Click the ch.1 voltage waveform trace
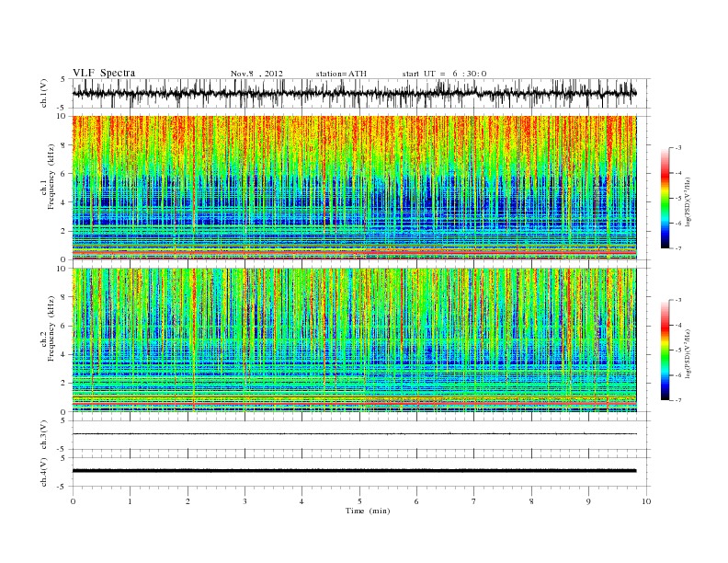The height and width of the screenshot is (563, 728). (354, 93)
